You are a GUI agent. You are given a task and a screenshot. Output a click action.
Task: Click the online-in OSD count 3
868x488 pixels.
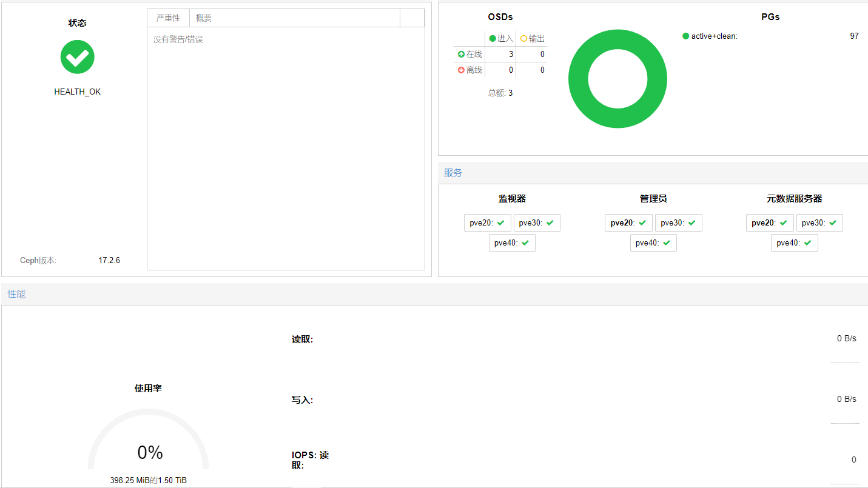click(x=511, y=55)
